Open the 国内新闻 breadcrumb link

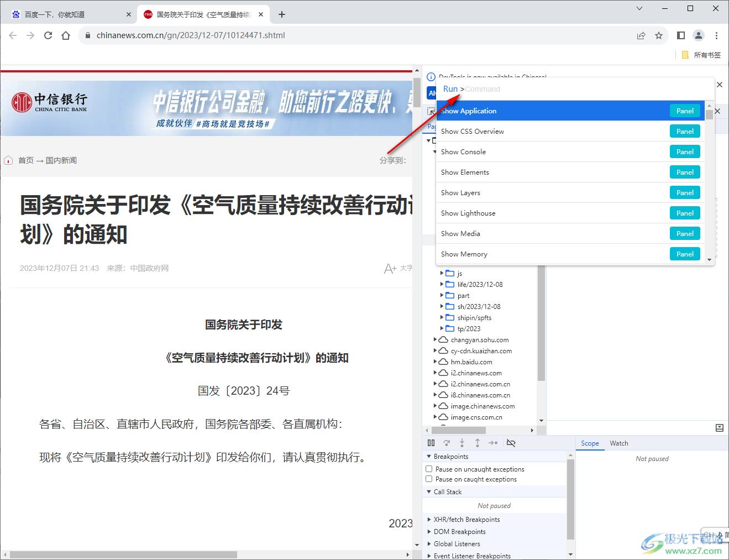[x=61, y=160]
